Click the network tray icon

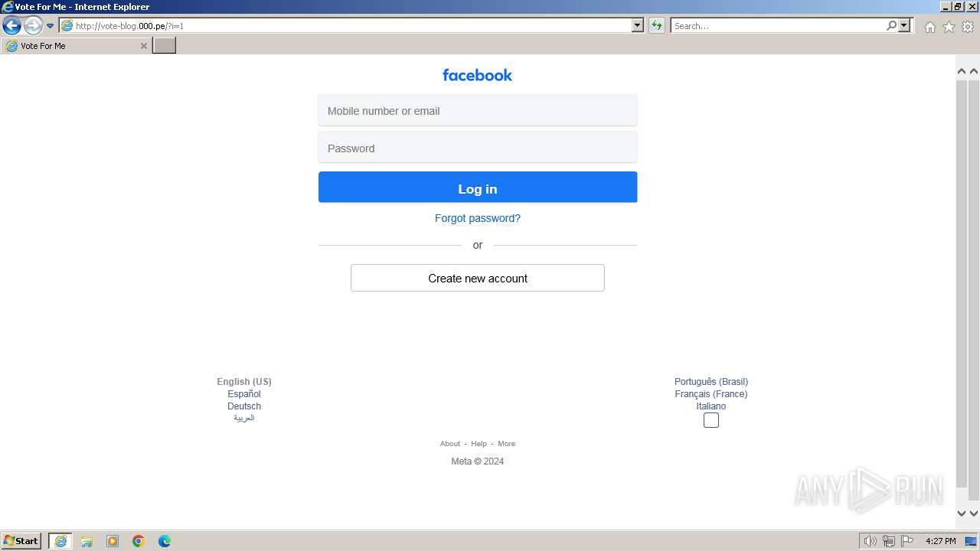[889, 541]
